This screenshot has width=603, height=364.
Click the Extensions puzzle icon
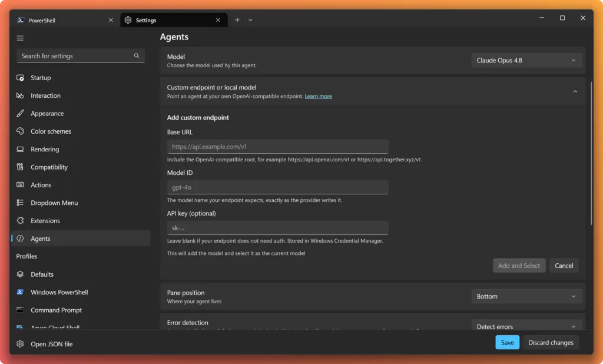tap(20, 221)
